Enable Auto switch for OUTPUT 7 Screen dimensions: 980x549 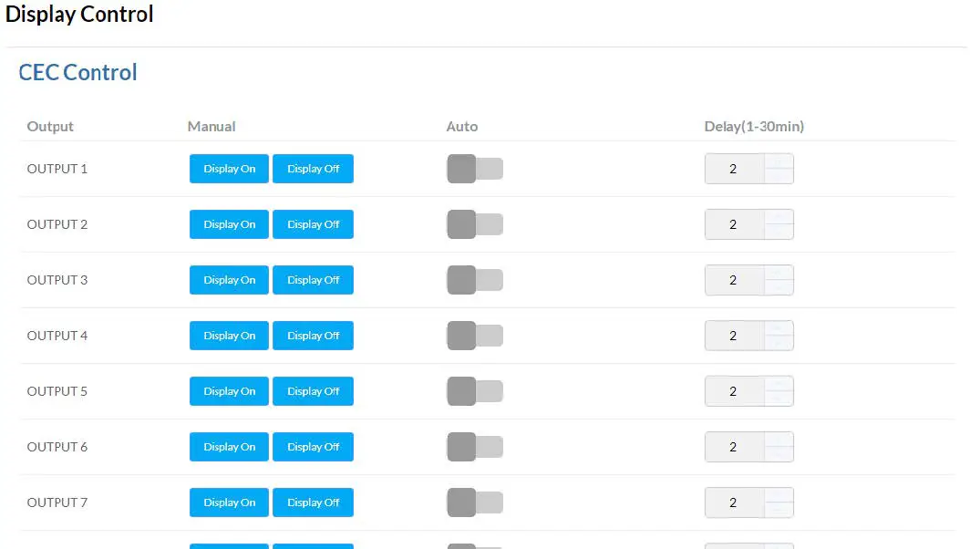click(474, 502)
